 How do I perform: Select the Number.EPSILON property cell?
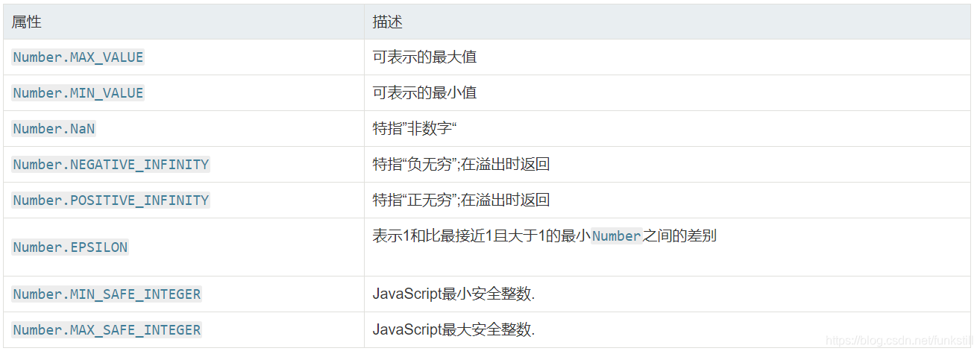[70, 247]
